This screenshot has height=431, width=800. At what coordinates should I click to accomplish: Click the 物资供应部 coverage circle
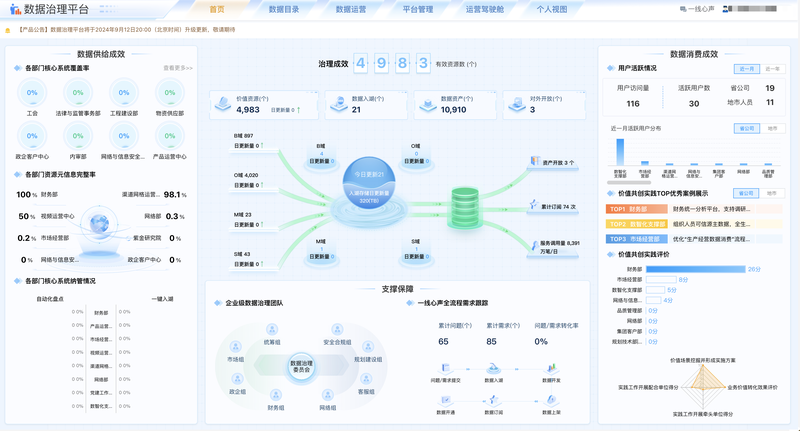pyautogui.click(x=170, y=93)
